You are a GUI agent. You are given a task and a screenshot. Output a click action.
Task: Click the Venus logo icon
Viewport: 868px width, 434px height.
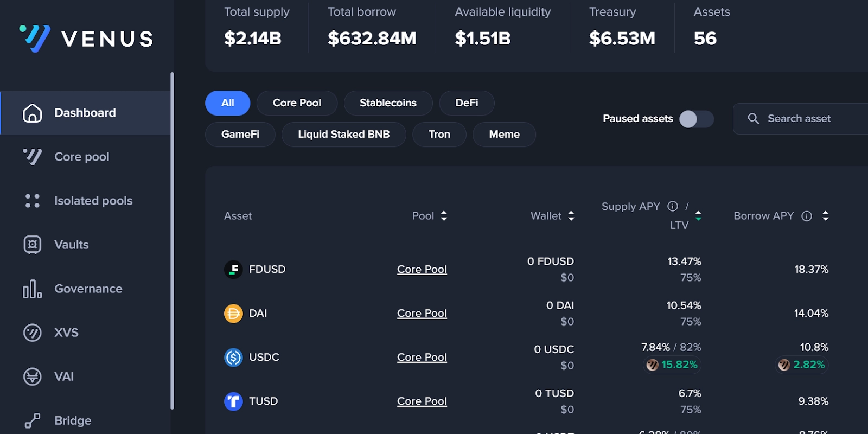(x=35, y=39)
